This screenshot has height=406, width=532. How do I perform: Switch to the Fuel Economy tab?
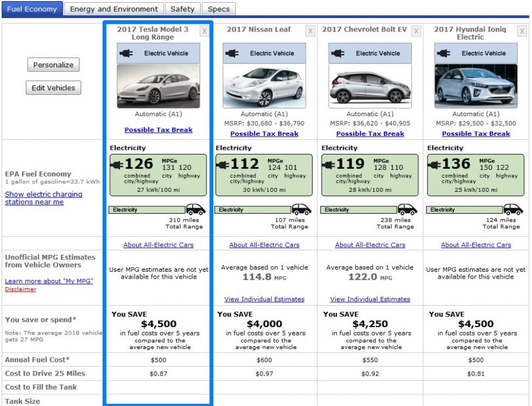click(x=32, y=9)
